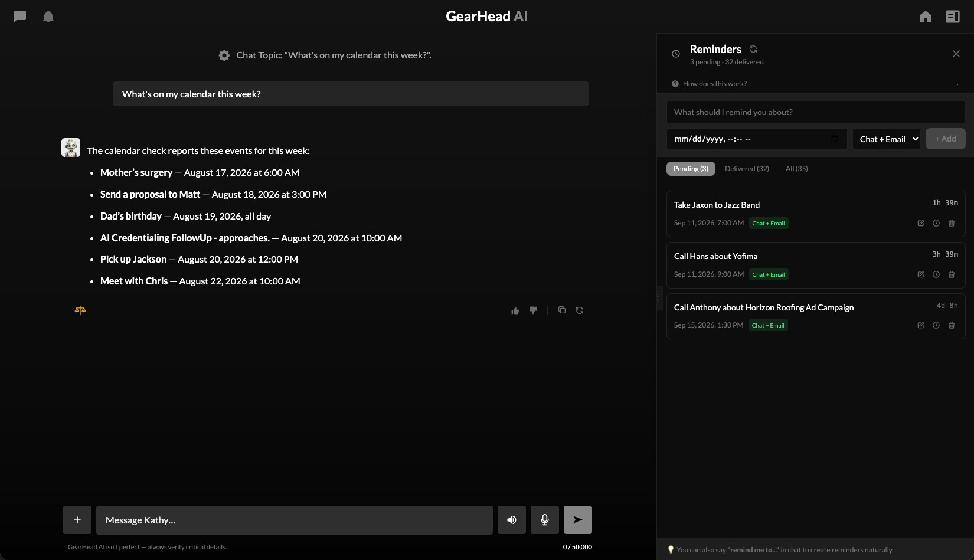Delete the Call Hans about Yofima reminder
974x560 pixels.
point(952,274)
